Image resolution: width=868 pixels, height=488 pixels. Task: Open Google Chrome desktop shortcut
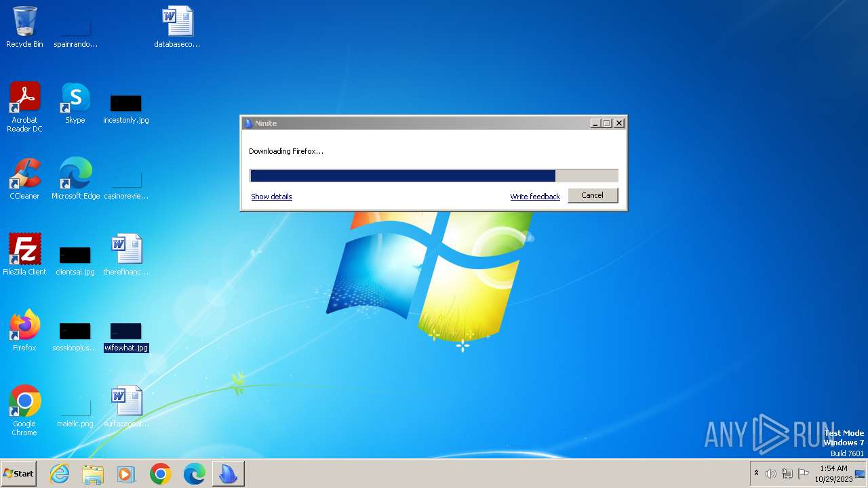tap(24, 411)
